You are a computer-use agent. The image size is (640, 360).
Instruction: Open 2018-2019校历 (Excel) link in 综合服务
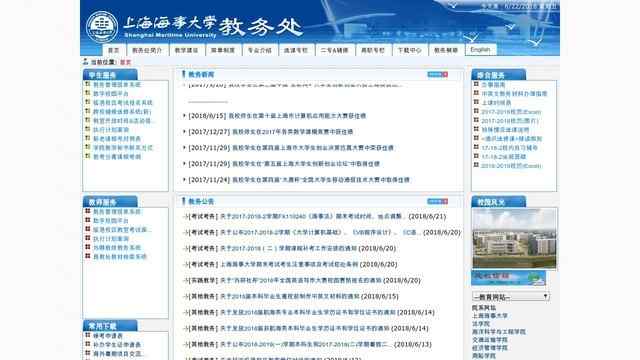(x=511, y=166)
